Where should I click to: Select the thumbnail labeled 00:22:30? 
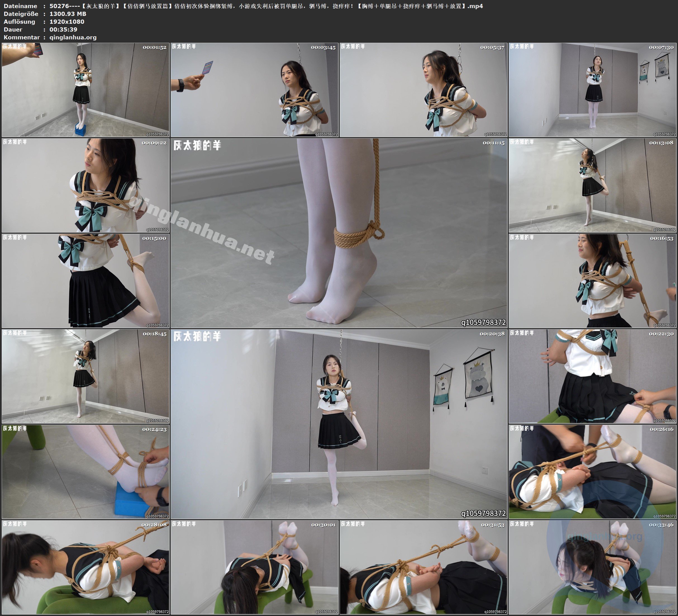[x=593, y=376]
